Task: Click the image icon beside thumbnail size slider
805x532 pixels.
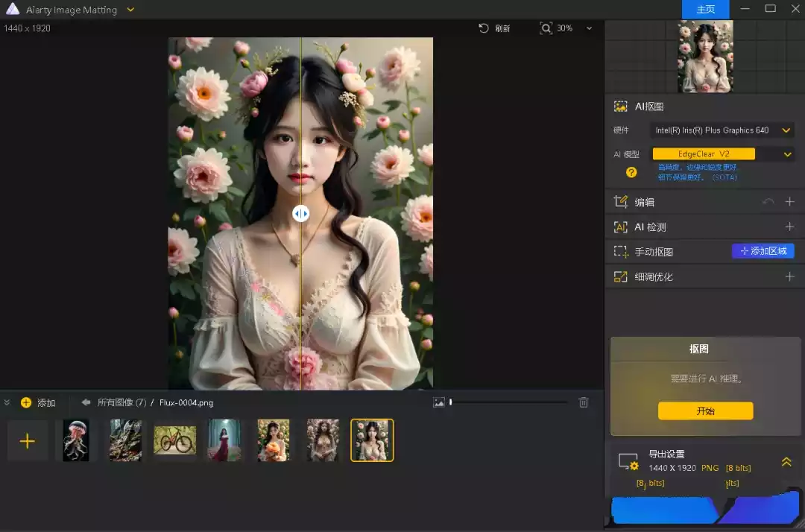Action: (x=439, y=402)
